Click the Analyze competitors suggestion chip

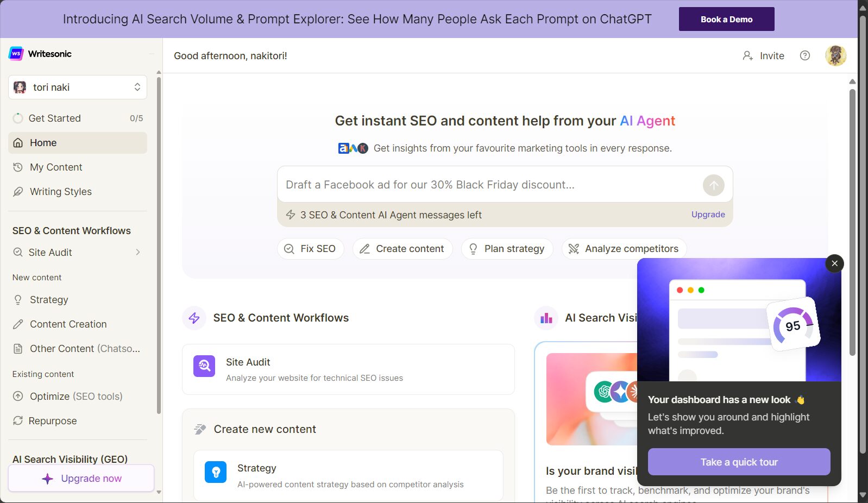624,249
